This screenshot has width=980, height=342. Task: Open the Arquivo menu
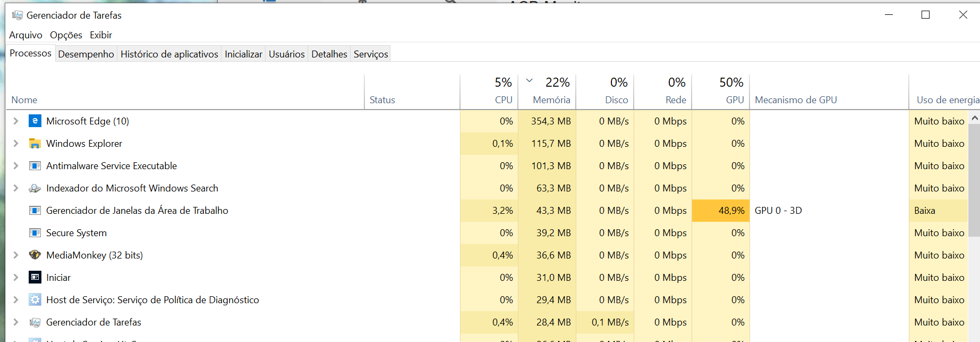click(25, 35)
